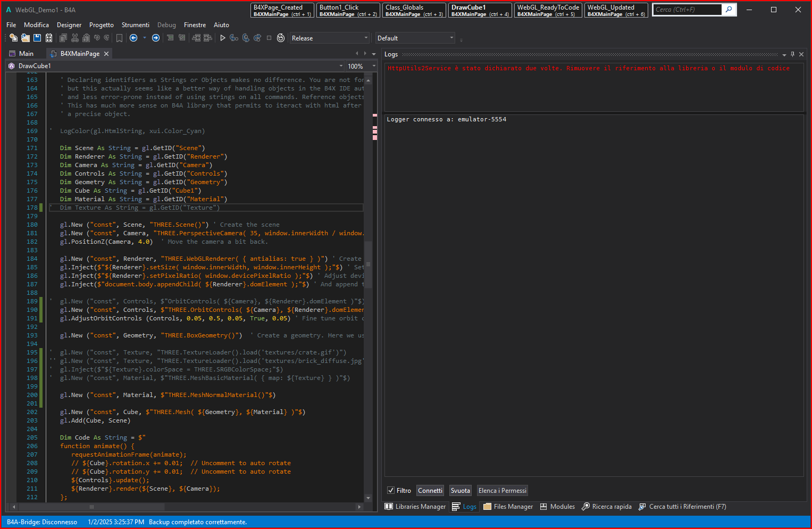812x529 pixels.
Task: Click the Elenca i Permessi button
Action: pos(502,491)
